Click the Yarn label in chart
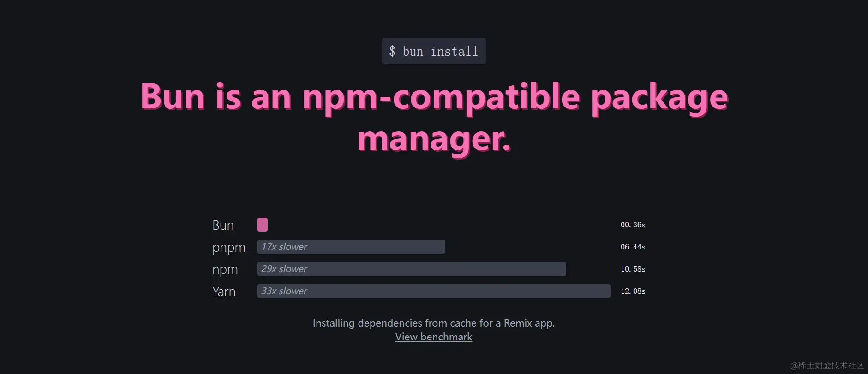Screen dimensions: 868x374 coord(224,291)
